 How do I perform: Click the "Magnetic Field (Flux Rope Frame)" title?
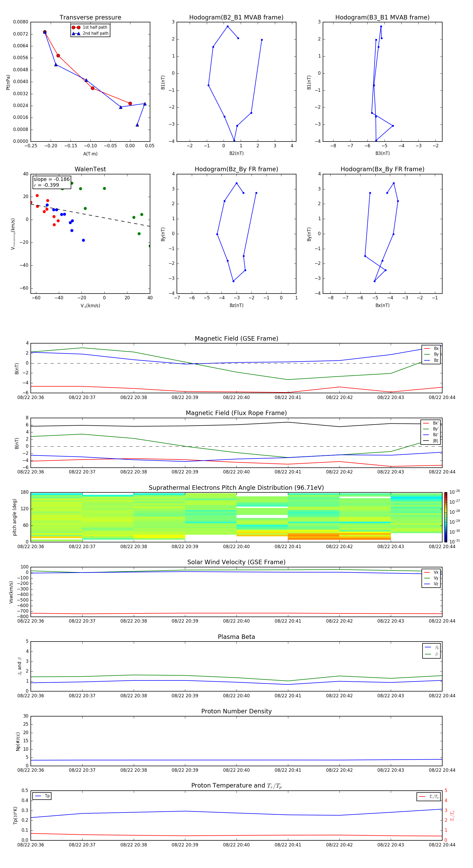click(236, 413)
